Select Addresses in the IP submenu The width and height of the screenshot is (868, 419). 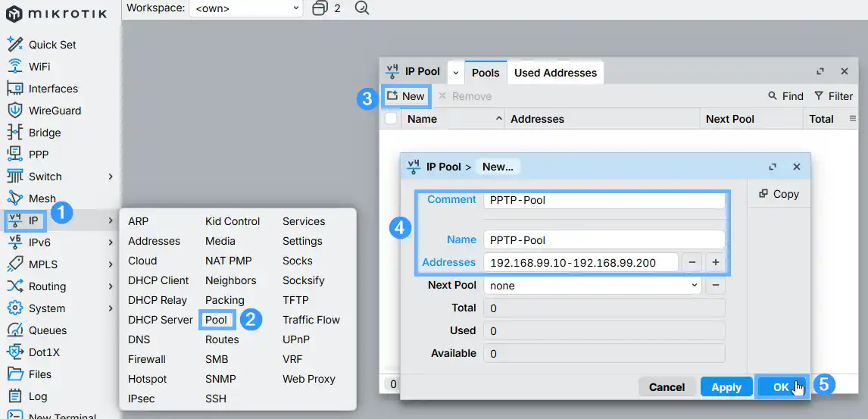(x=154, y=242)
